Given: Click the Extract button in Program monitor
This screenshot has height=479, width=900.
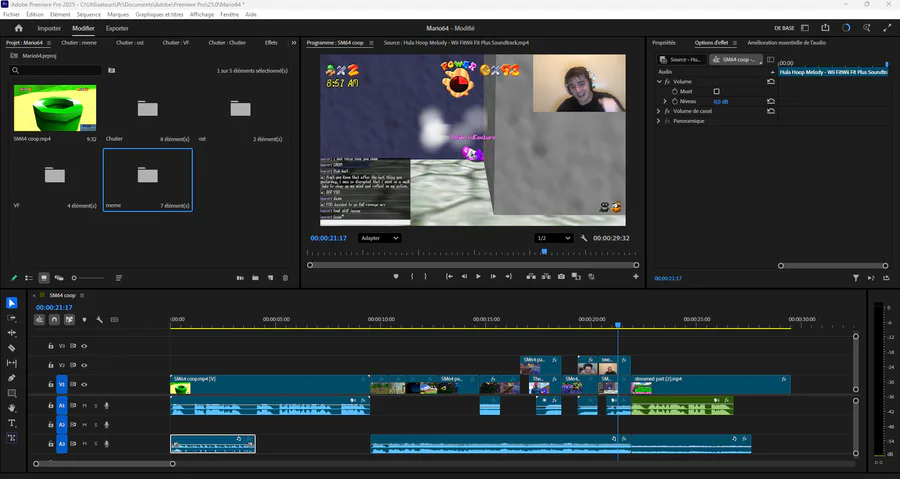Looking at the screenshot, I should click(546, 277).
